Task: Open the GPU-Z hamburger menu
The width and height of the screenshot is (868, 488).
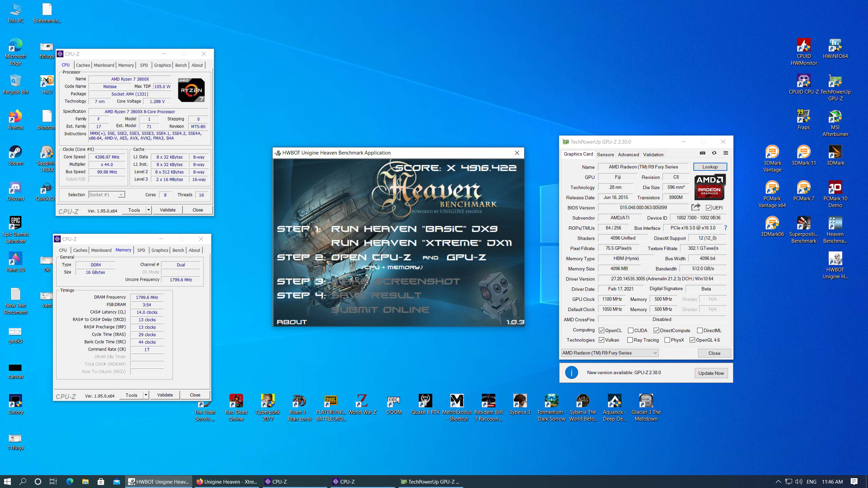Action: tap(726, 153)
